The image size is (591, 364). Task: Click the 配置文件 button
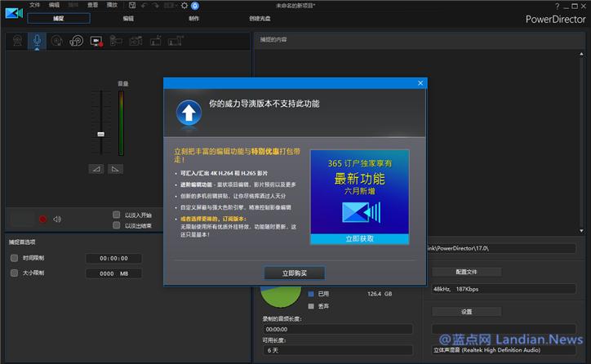click(x=467, y=272)
